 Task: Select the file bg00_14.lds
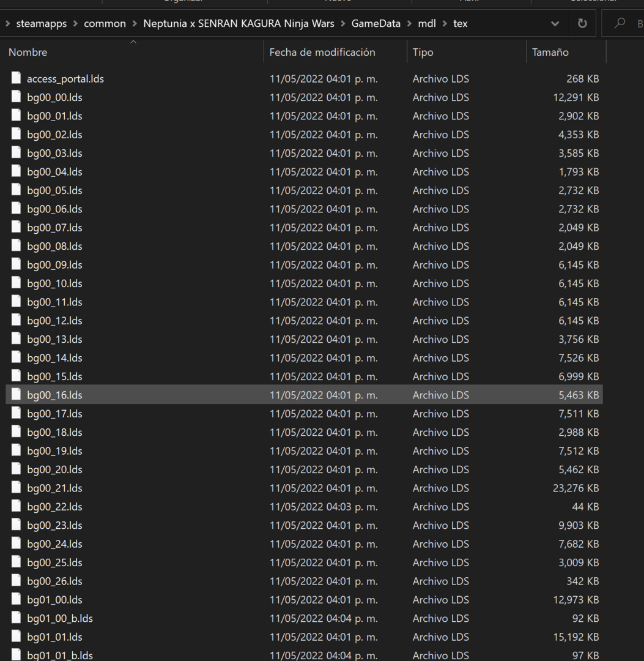[x=54, y=358]
